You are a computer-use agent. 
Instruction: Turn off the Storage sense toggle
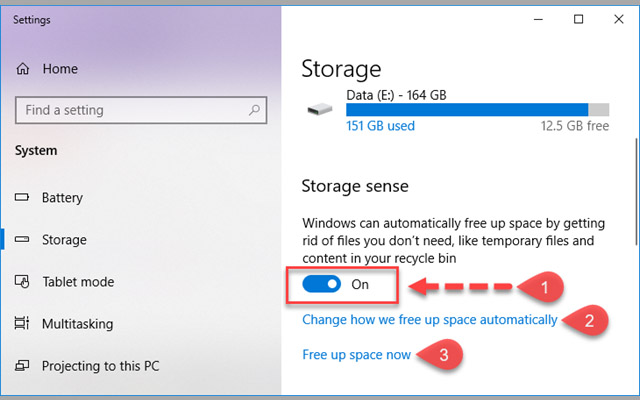322,284
